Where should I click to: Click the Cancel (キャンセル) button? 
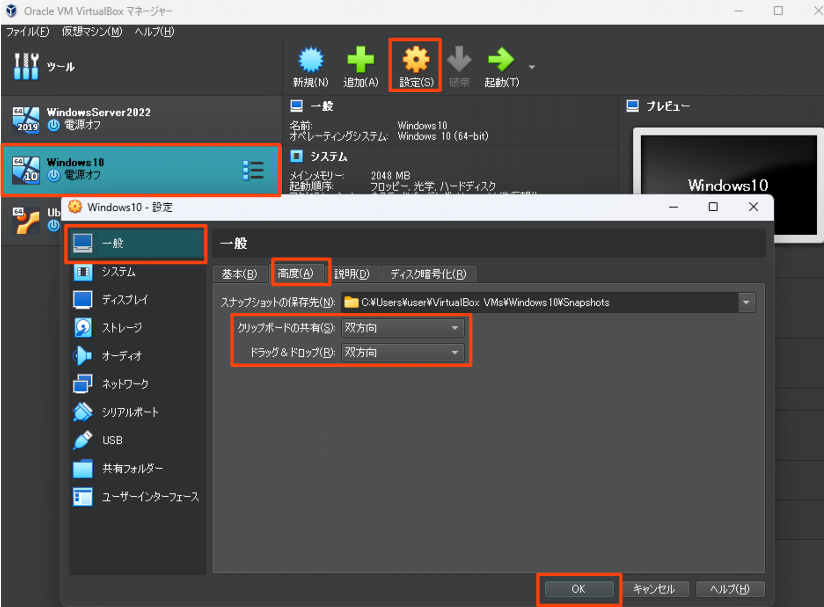tap(654, 589)
